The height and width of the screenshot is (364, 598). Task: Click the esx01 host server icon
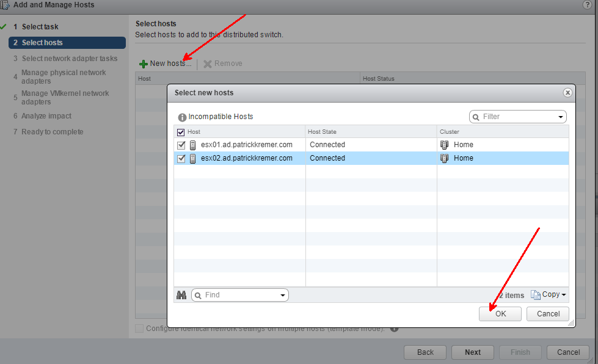point(192,145)
